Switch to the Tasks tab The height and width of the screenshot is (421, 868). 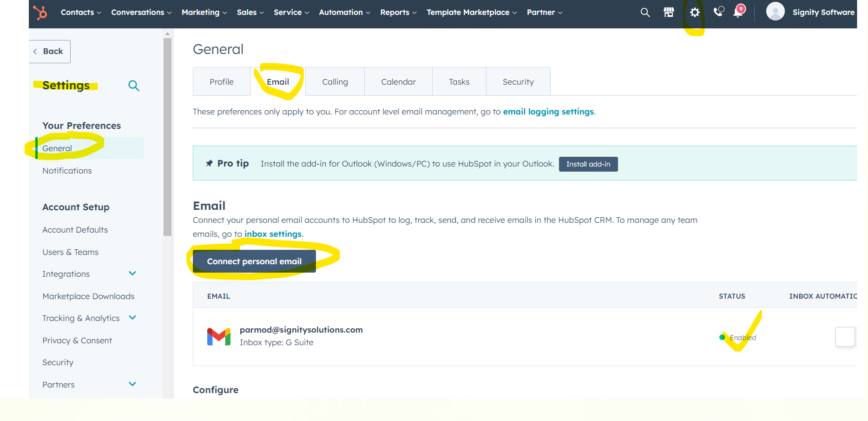tap(459, 82)
